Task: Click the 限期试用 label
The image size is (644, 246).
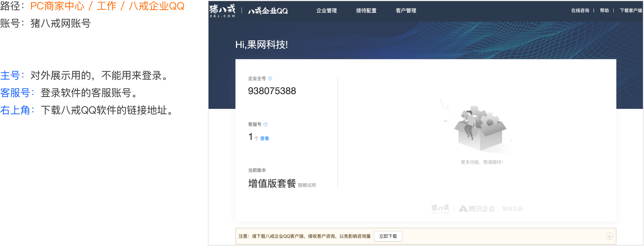Action: pos(307,185)
